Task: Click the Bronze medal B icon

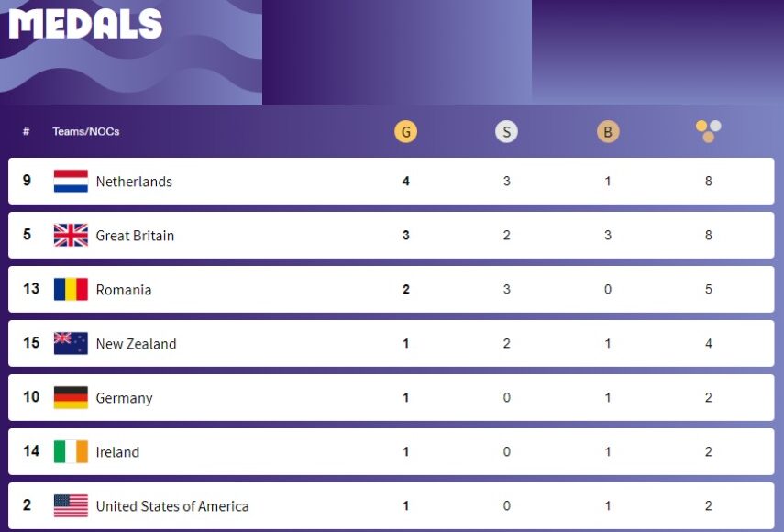Action: pyautogui.click(x=608, y=132)
